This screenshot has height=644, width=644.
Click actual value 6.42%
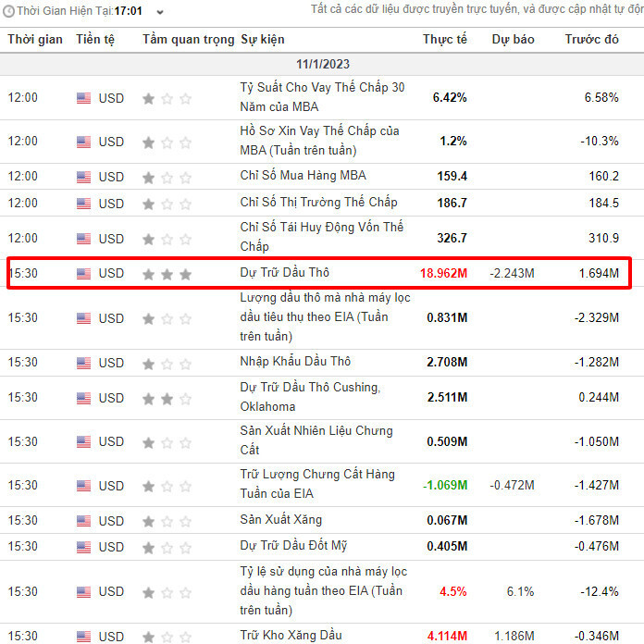coord(450,98)
